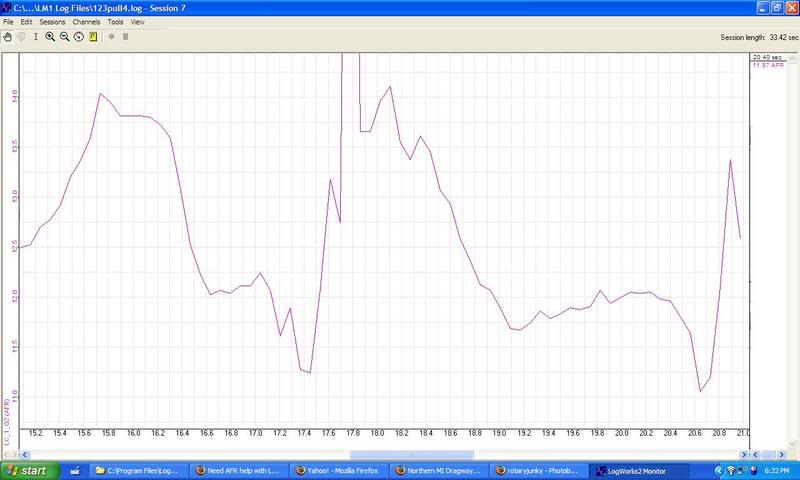Image resolution: width=800 pixels, height=480 pixels.
Task: Click the Windows Start button
Action: pos(30,471)
